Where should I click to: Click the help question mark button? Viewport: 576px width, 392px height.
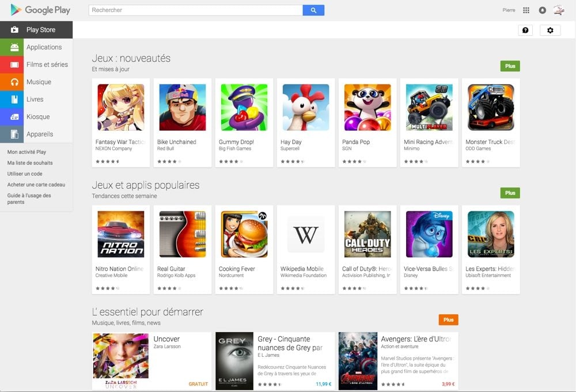pyautogui.click(x=525, y=30)
